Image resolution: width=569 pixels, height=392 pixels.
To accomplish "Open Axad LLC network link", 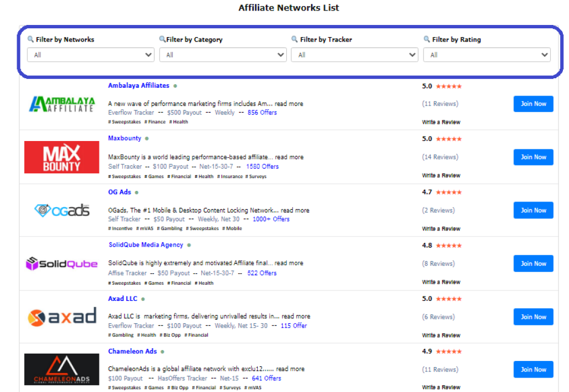I will click(123, 299).
